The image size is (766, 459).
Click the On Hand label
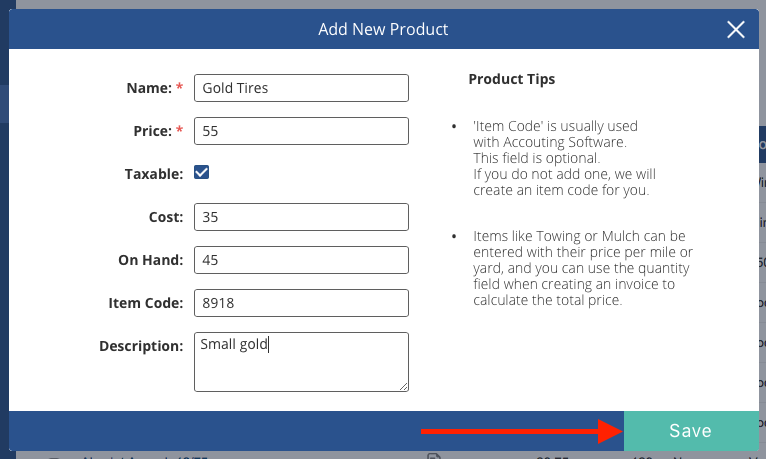click(x=150, y=260)
